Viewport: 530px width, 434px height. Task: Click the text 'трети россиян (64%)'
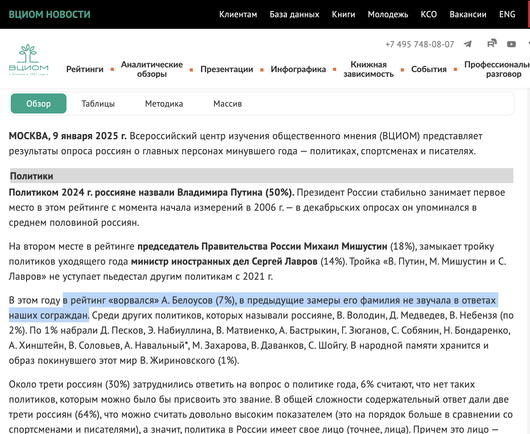pyautogui.click(x=54, y=414)
